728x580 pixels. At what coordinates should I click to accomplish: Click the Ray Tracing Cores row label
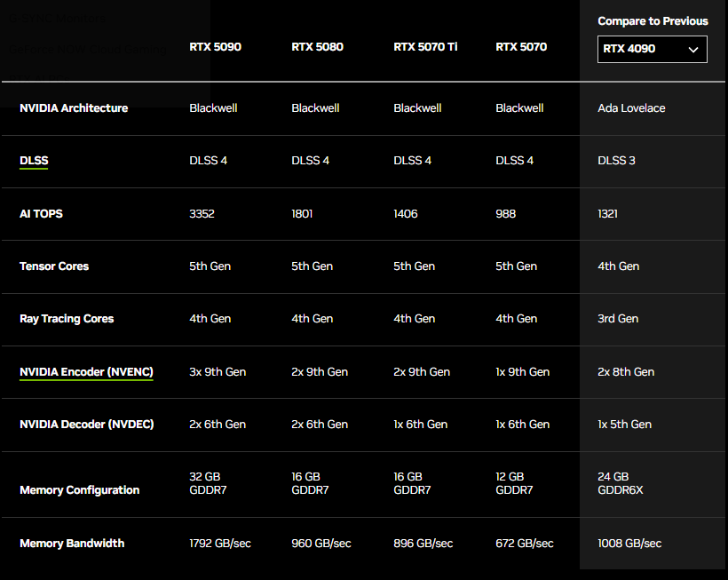[67, 319]
